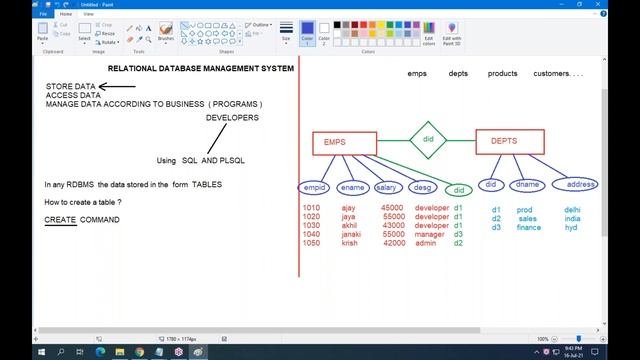
Task: Select the Fill with color bucket tool
Action: tap(139, 28)
